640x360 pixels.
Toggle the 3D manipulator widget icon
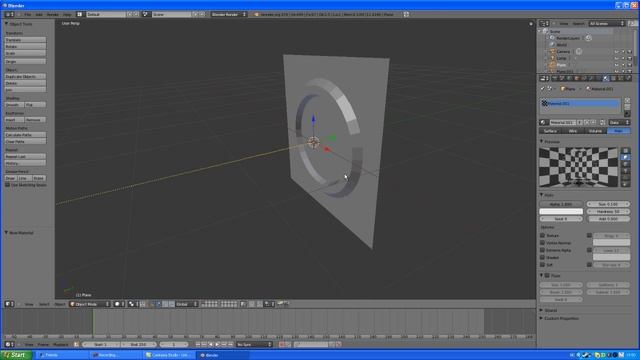[152, 304]
